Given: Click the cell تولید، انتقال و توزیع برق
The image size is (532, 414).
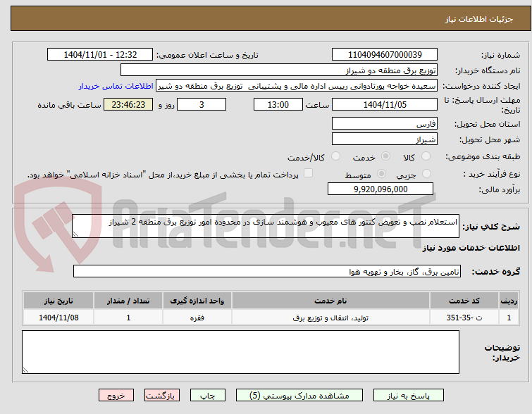Looking at the screenshot, I should click(x=330, y=318).
